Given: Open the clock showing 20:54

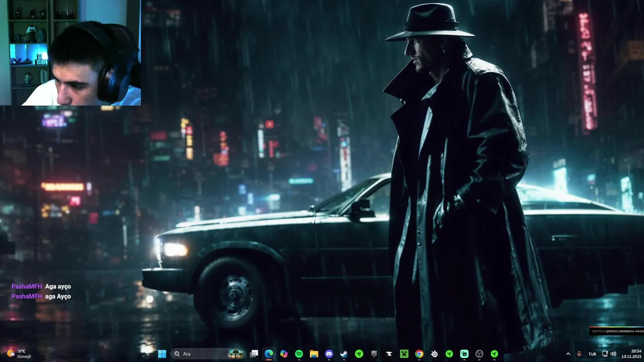Looking at the screenshot, I should tap(631, 354).
